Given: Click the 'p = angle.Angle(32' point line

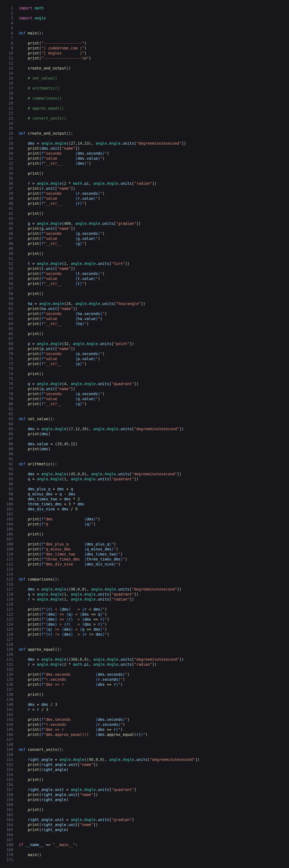Looking at the screenshot, I should (x=81, y=344).
